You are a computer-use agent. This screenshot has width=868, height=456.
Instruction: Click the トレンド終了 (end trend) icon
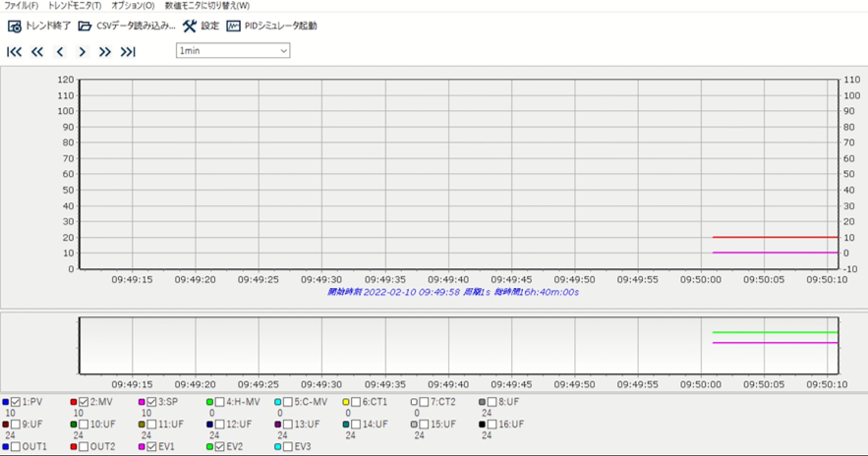[15, 27]
